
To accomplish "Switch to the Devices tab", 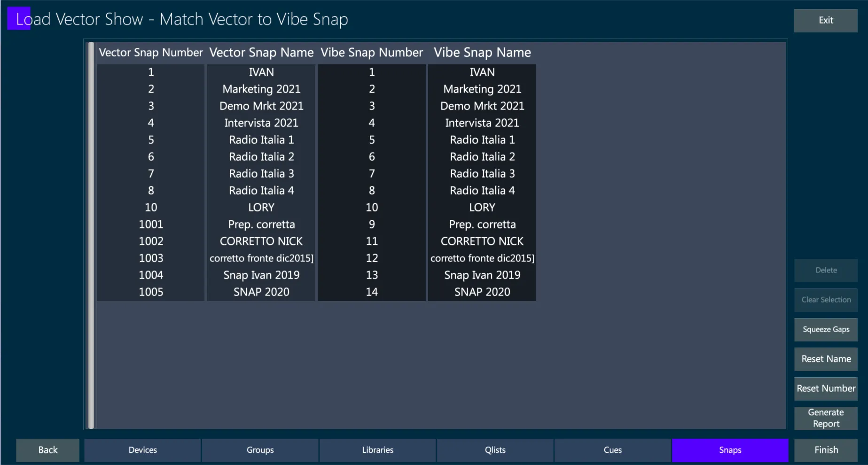I will [143, 450].
